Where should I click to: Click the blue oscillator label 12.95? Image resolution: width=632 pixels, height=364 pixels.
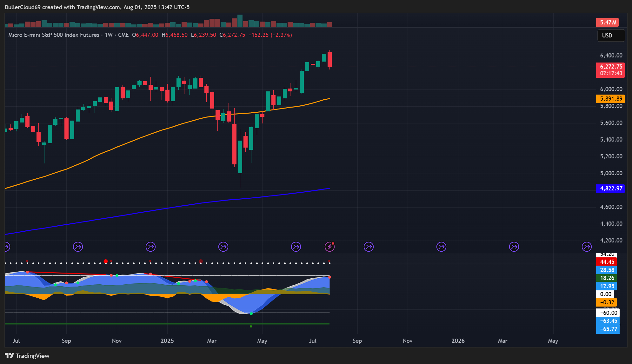(x=607, y=286)
